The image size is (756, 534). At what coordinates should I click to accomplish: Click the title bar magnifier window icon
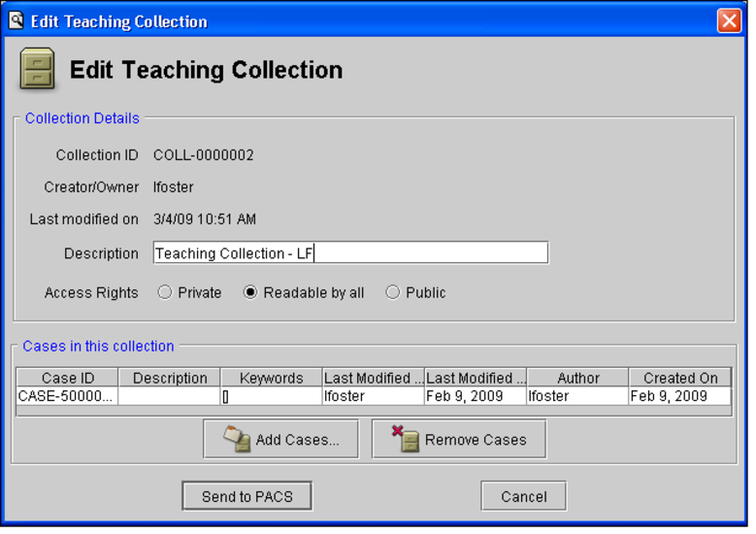pos(16,20)
